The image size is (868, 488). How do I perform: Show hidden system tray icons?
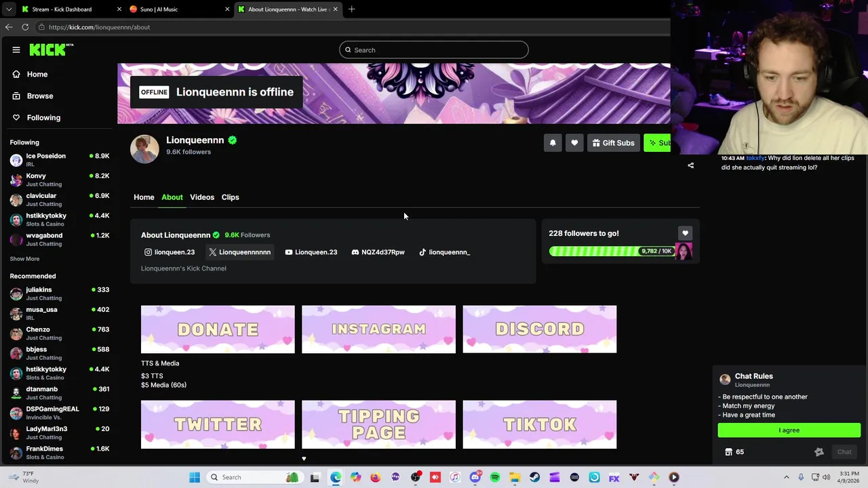pyautogui.click(x=787, y=477)
